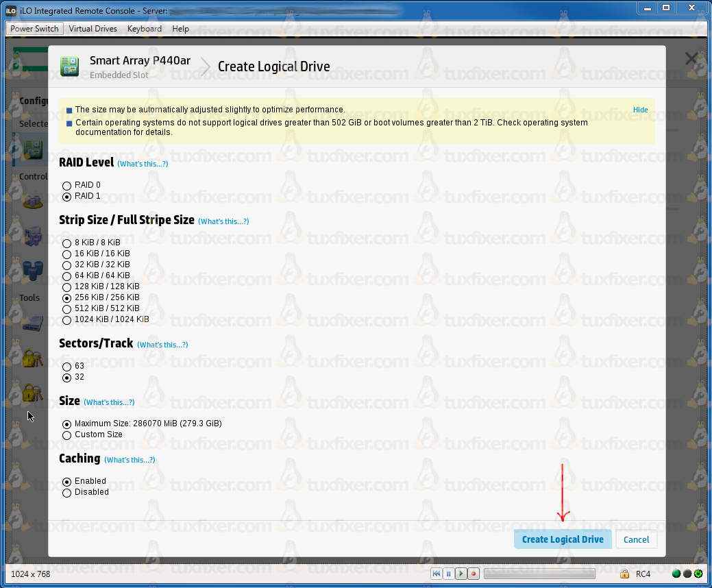The width and height of the screenshot is (712, 588).
Task: Open the Power Switch menu
Action: pos(34,29)
